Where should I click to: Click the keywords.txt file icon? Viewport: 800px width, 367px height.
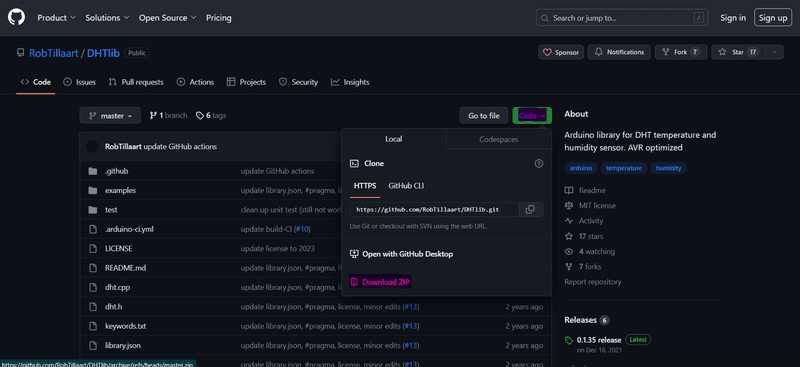click(x=93, y=326)
